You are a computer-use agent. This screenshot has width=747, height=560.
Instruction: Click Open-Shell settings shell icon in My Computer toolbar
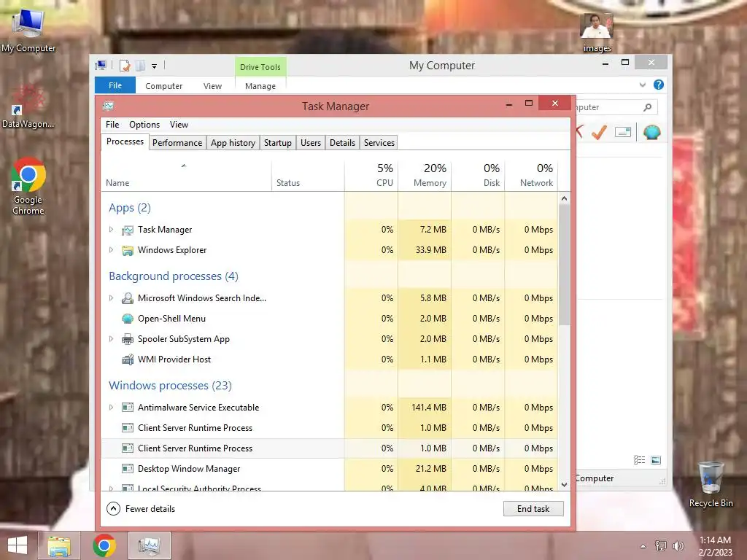[651, 132]
